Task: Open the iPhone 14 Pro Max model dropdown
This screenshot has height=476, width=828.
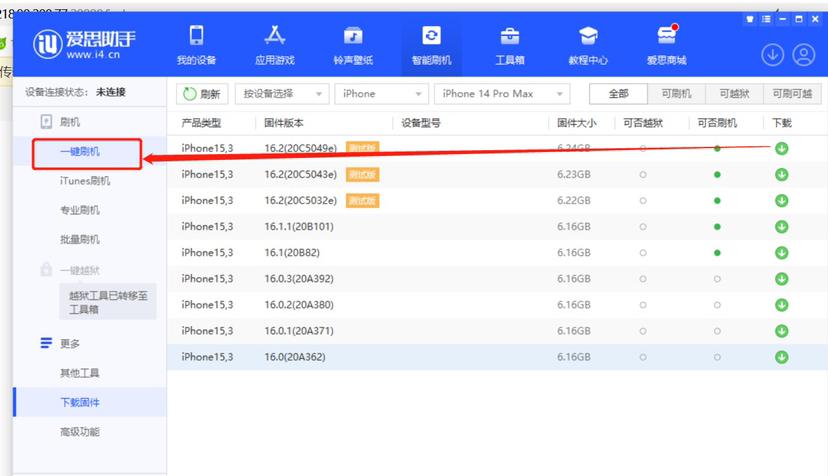Action: click(502, 94)
